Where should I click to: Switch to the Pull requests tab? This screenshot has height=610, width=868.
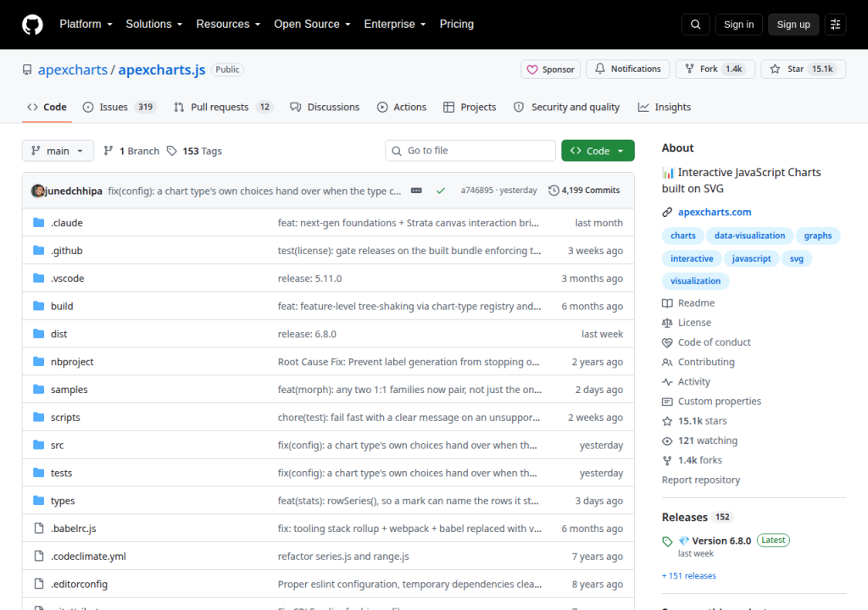coord(223,107)
